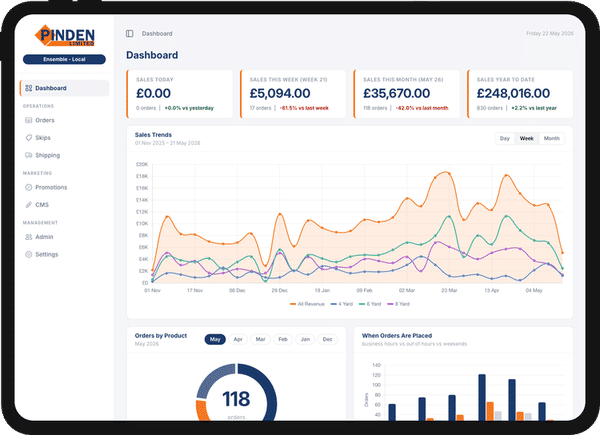Click the -61.5% vs last week text
This screenshot has width=600, height=435.
tap(304, 108)
